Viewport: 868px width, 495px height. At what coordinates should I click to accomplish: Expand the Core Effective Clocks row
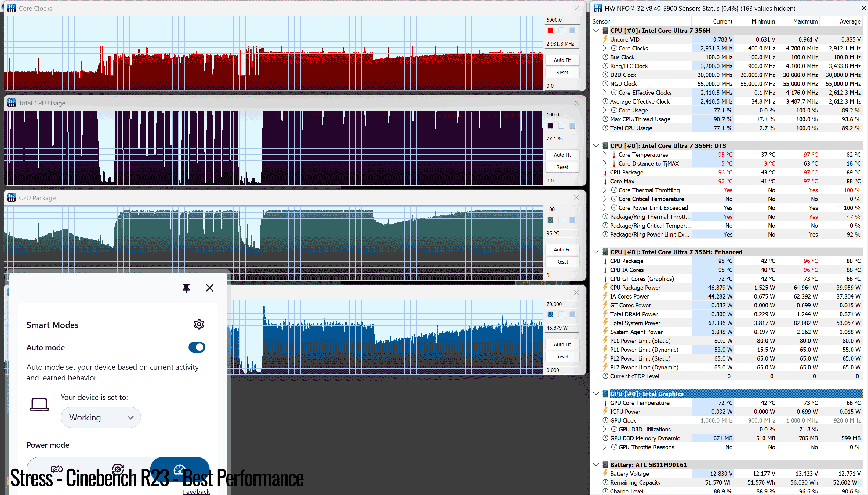[605, 93]
